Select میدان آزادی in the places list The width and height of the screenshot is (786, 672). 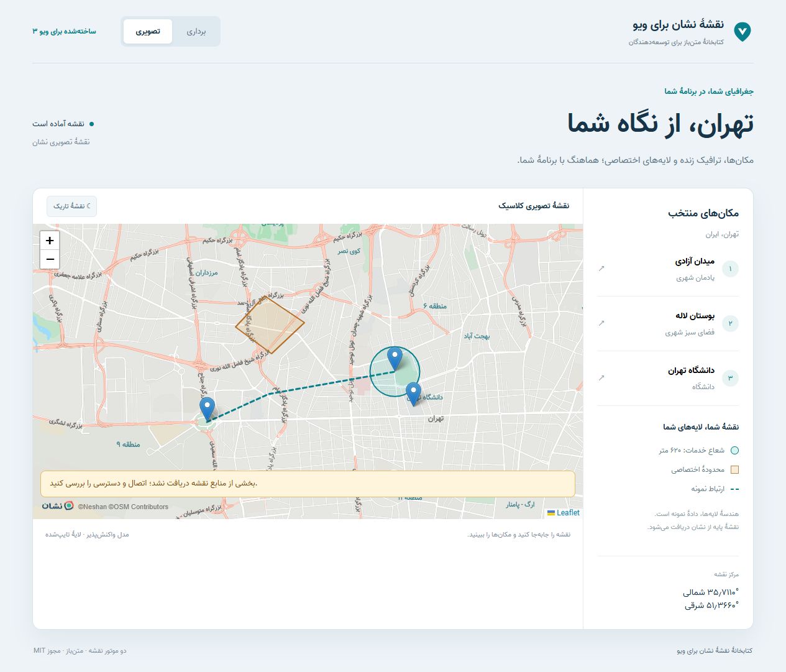click(x=668, y=269)
